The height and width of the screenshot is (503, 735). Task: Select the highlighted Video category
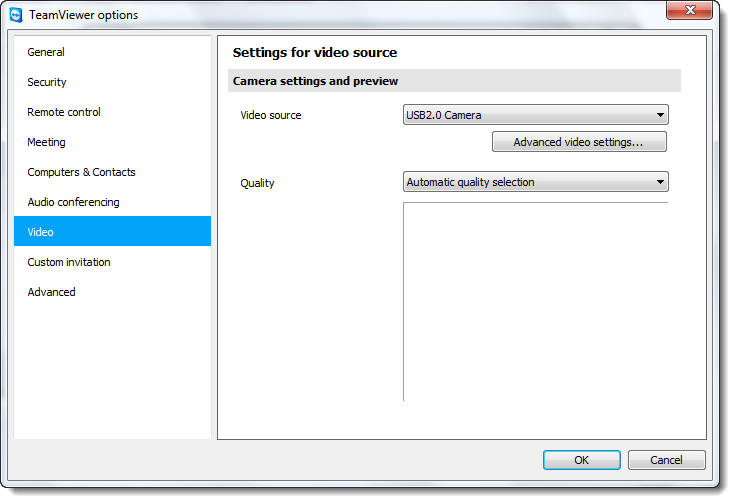pyautogui.click(x=112, y=231)
